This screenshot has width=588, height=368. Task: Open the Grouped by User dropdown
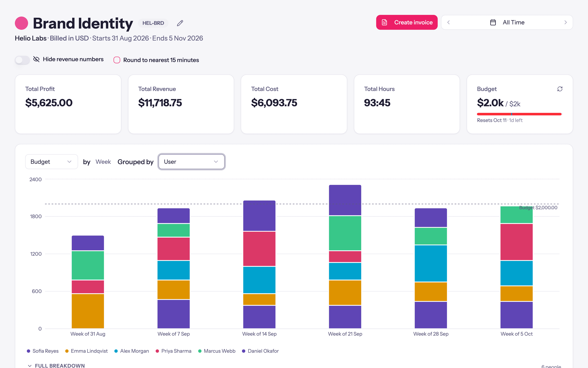click(x=191, y=162)
